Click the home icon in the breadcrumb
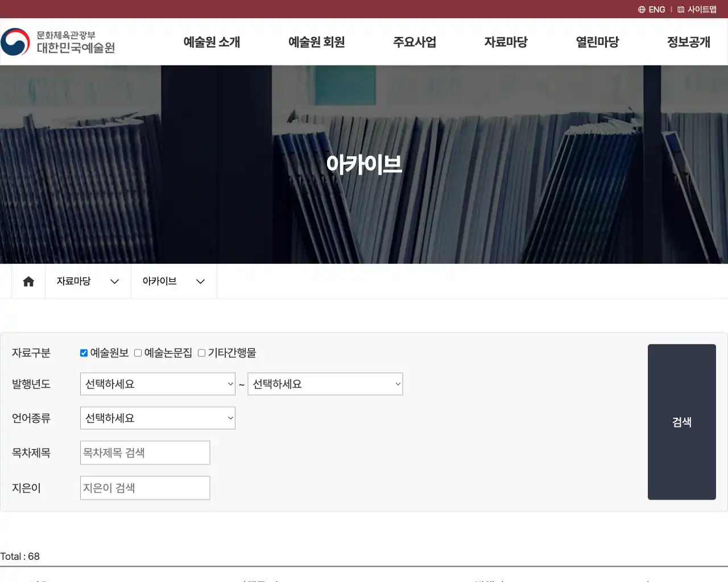 [x=27, y=281]
